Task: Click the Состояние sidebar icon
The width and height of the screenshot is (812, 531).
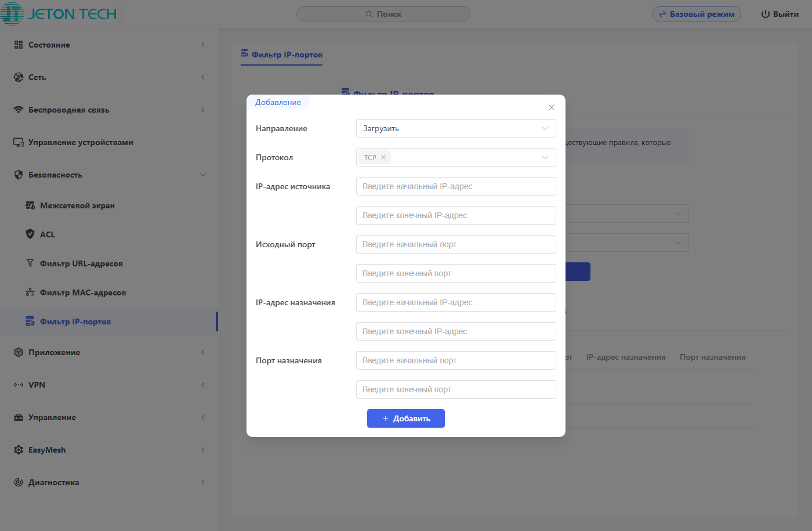Action: coord(19,45)
